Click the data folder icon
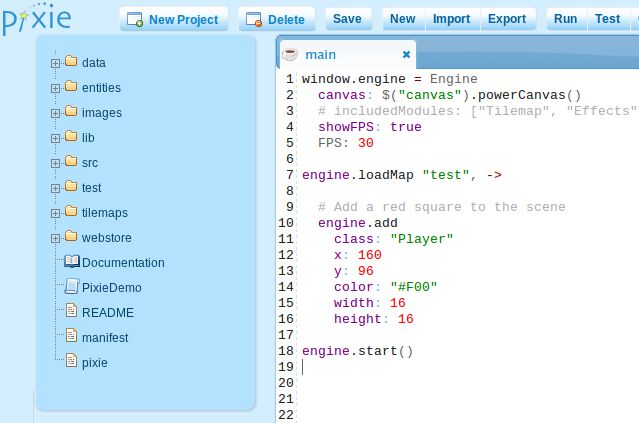 coord(71,61)
